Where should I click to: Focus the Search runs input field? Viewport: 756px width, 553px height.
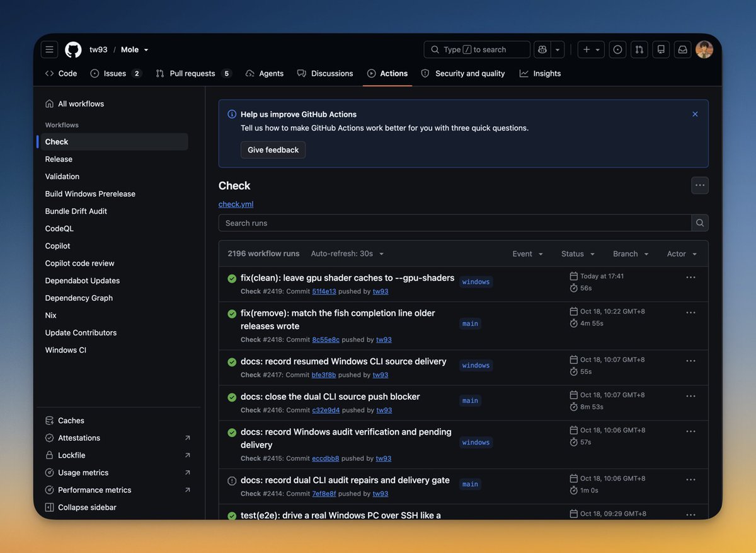tap(455, 223)
